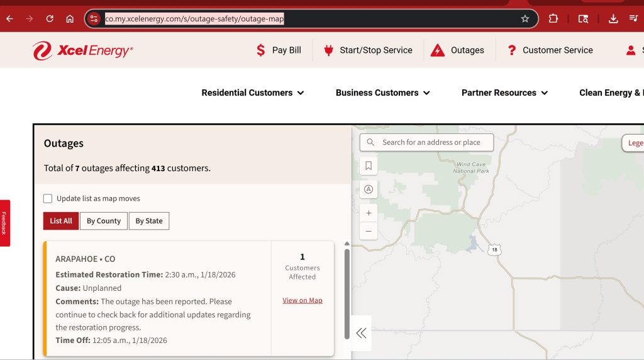Viewport: 644px width, 360px height.
Task: Click the Xcel Energy logo
Action: point(83,51)
